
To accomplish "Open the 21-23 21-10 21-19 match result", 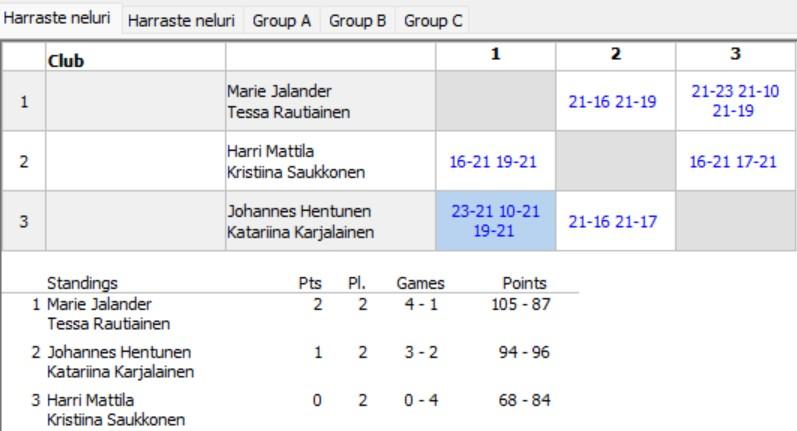I will point(735,101).
